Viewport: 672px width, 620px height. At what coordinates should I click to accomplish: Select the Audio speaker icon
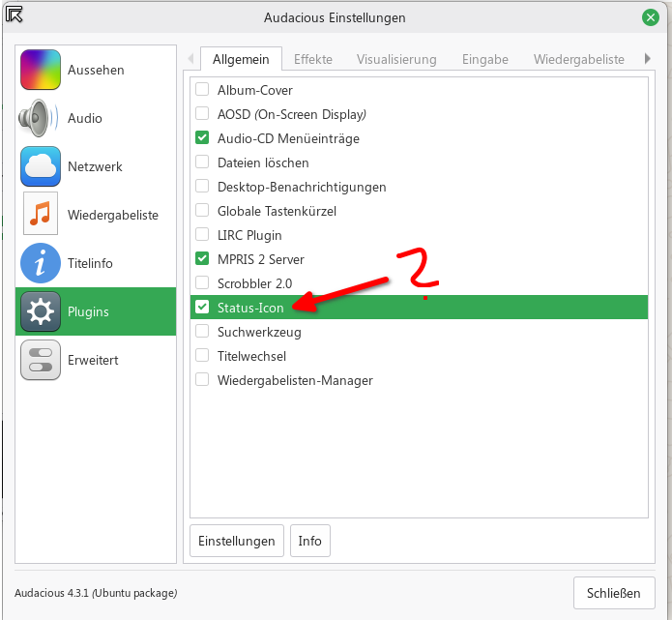tap(41, 118)
